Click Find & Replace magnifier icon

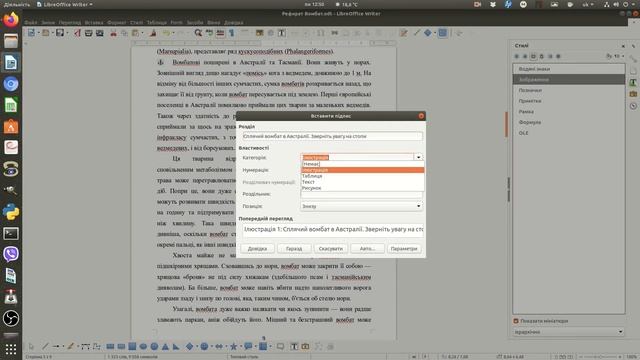coord(198,33)
